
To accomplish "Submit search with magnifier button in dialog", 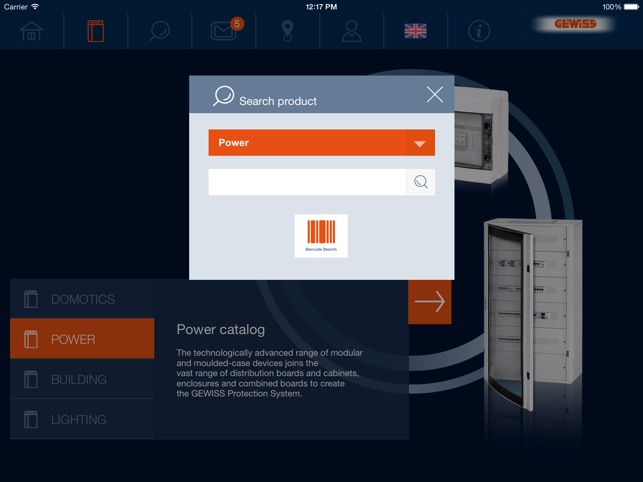I will 421,182.
